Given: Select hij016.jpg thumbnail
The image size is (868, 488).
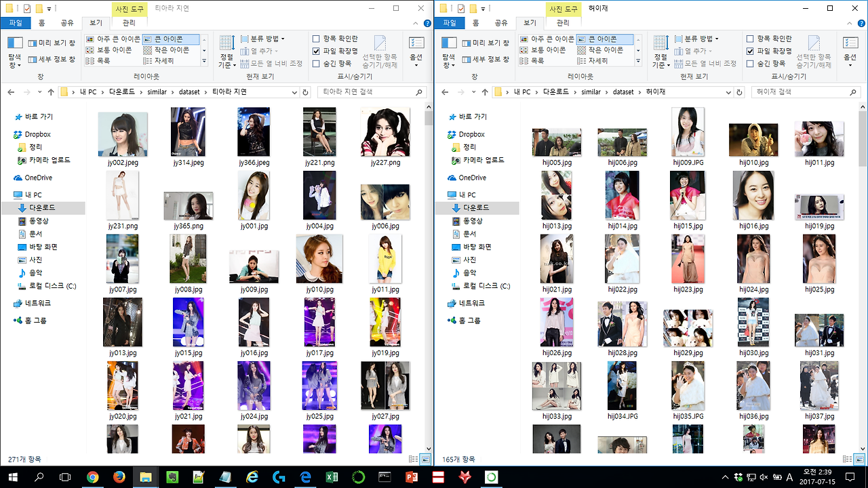Looking at the screenshot, I should pyautogui.click(x=753, y=201).
